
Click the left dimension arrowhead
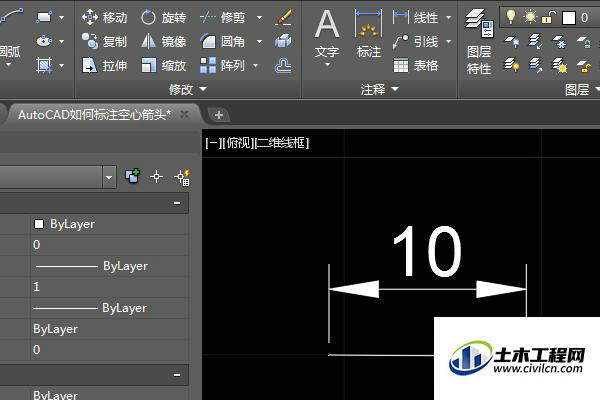click(x=354, y=289)
